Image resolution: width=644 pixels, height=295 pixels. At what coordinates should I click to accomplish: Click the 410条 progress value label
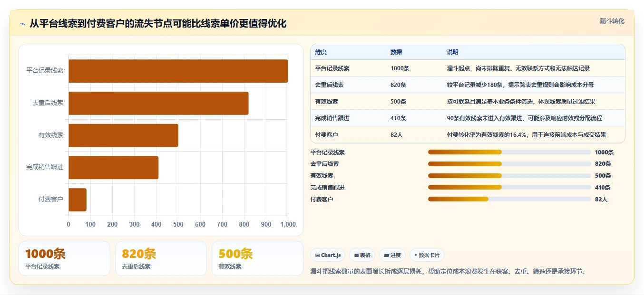coord(603,188)
